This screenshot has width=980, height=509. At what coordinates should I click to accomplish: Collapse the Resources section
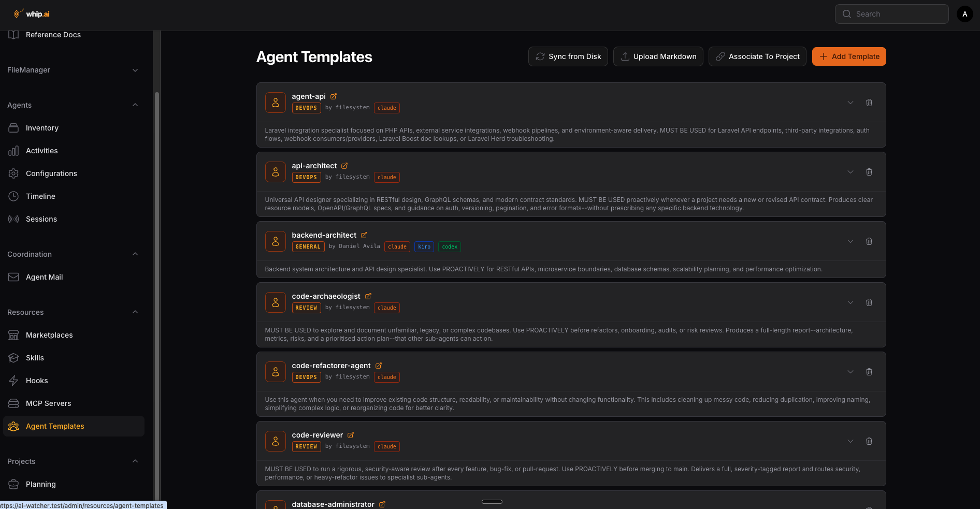coord(135,312)
